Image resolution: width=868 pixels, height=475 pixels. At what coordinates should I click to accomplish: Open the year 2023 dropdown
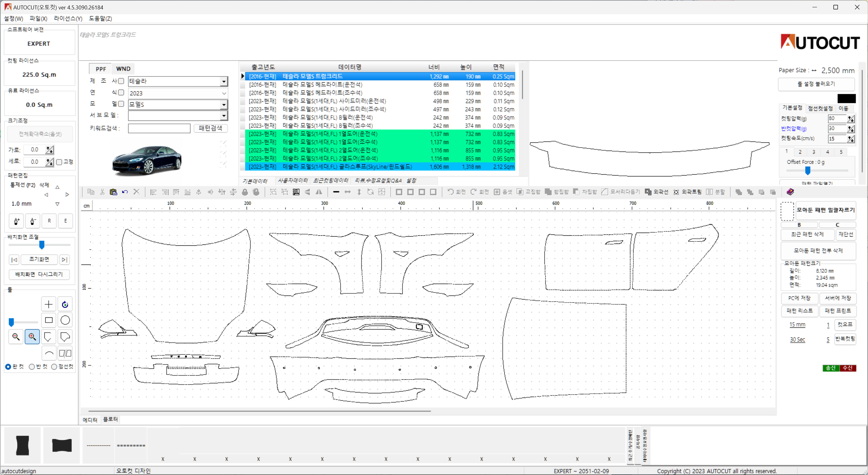[x=224, y=93]
